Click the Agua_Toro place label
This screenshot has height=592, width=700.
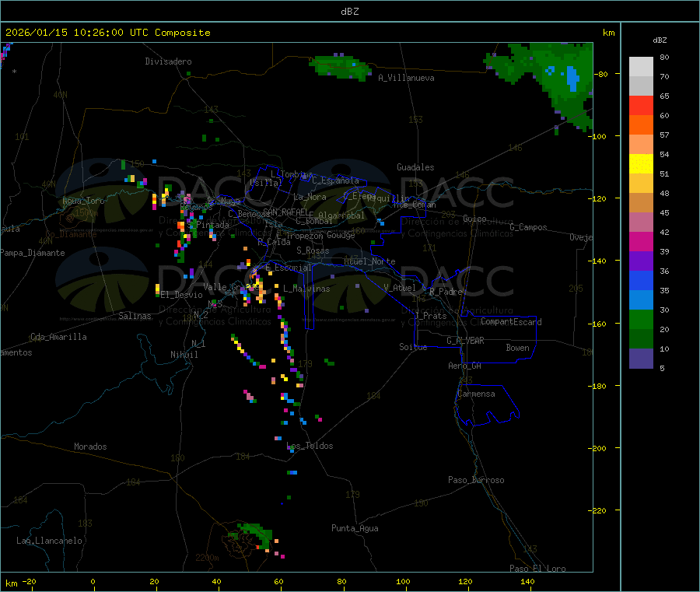[83, 201]
